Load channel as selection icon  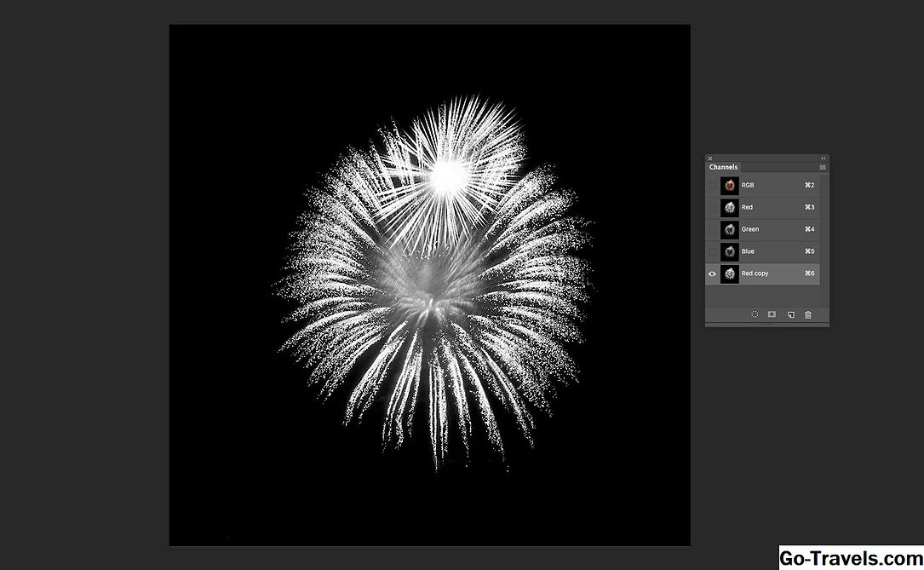tap(755, 314)
